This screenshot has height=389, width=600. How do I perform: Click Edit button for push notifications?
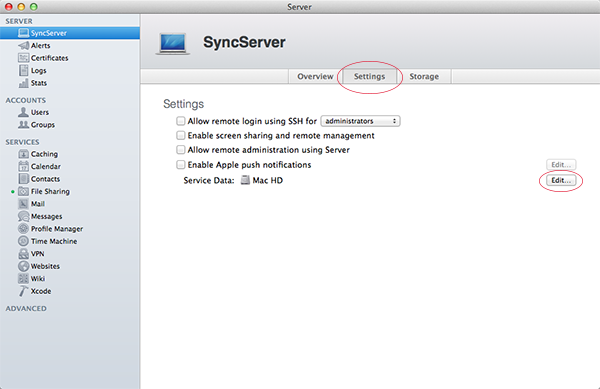tap(561, 164)
